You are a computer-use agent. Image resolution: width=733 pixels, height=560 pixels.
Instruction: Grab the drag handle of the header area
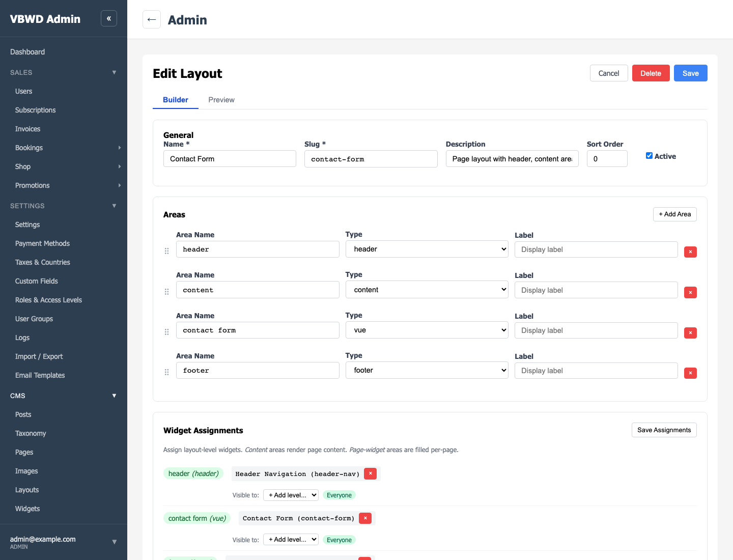[166, 251]
